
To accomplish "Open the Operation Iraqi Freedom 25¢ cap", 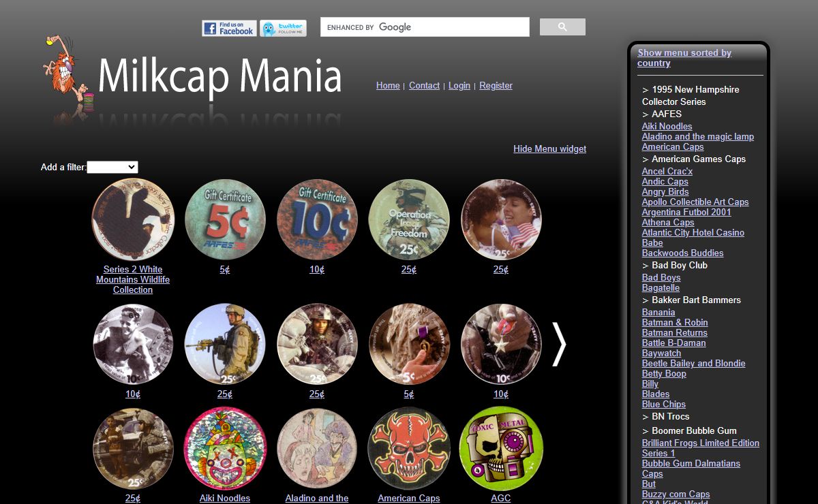I will pos(409,220).
